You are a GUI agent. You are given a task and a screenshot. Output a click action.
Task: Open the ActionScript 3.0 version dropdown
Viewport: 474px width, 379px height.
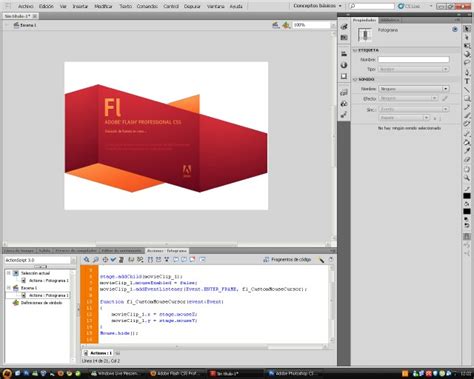click(x=40, y=260)
